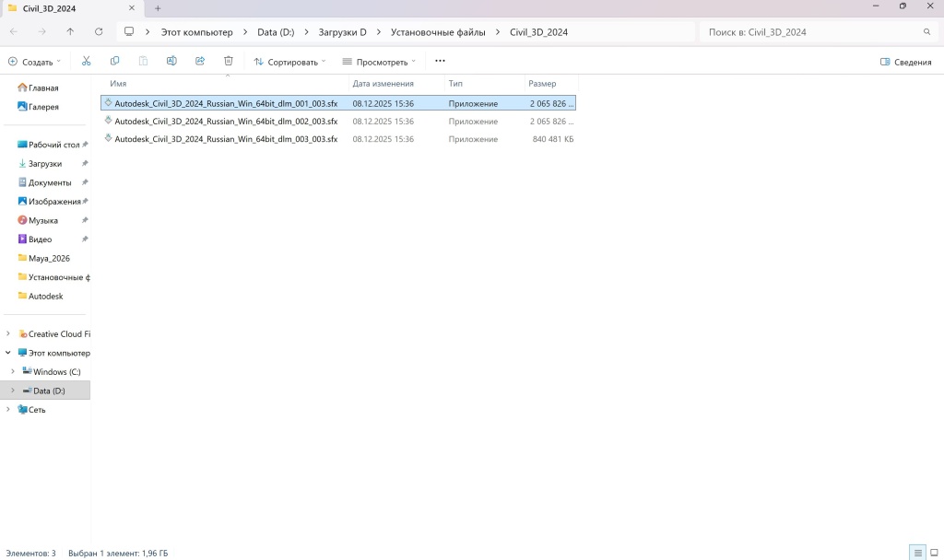Click Установочные файлы in breadcrumb path

[x=437, y=32]
